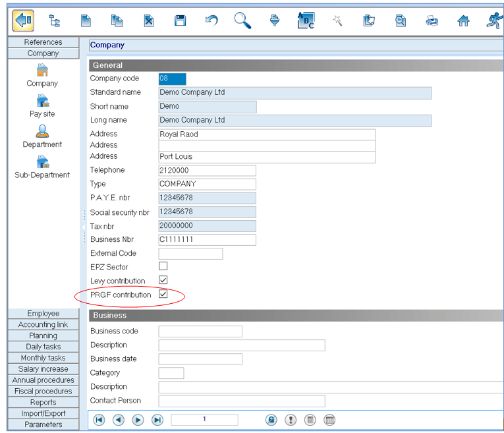Enable the EPZ Sector checkbox
The image size is (504, 433).
[163, 266]
